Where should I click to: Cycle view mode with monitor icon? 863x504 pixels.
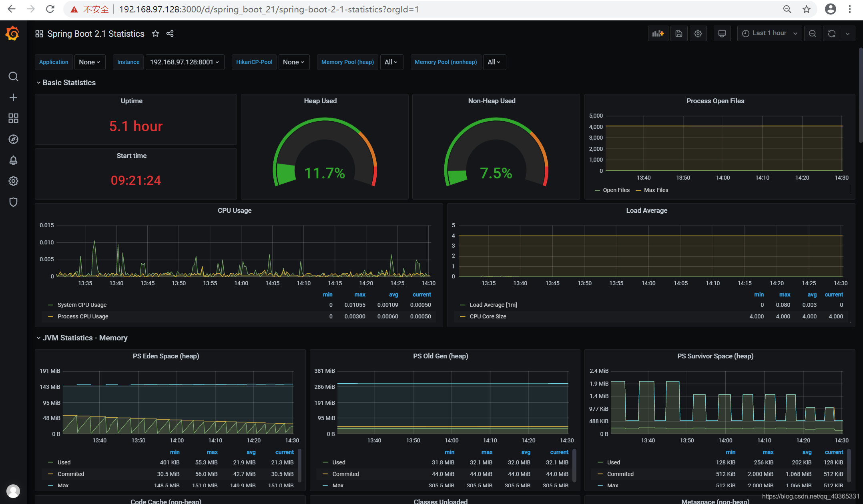(722, 34)
